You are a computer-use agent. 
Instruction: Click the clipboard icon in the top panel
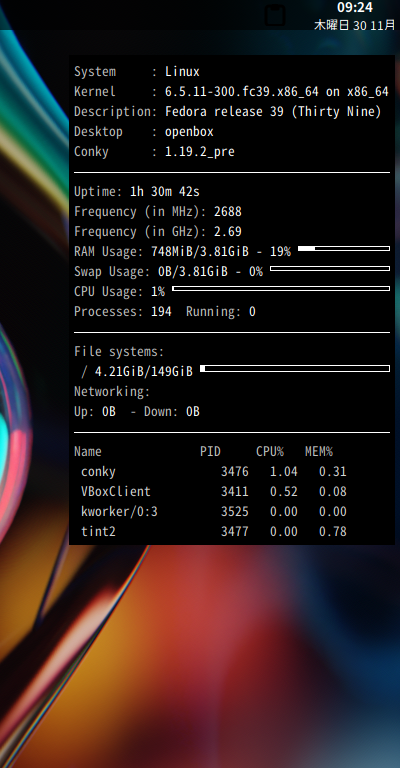[275, 15]
